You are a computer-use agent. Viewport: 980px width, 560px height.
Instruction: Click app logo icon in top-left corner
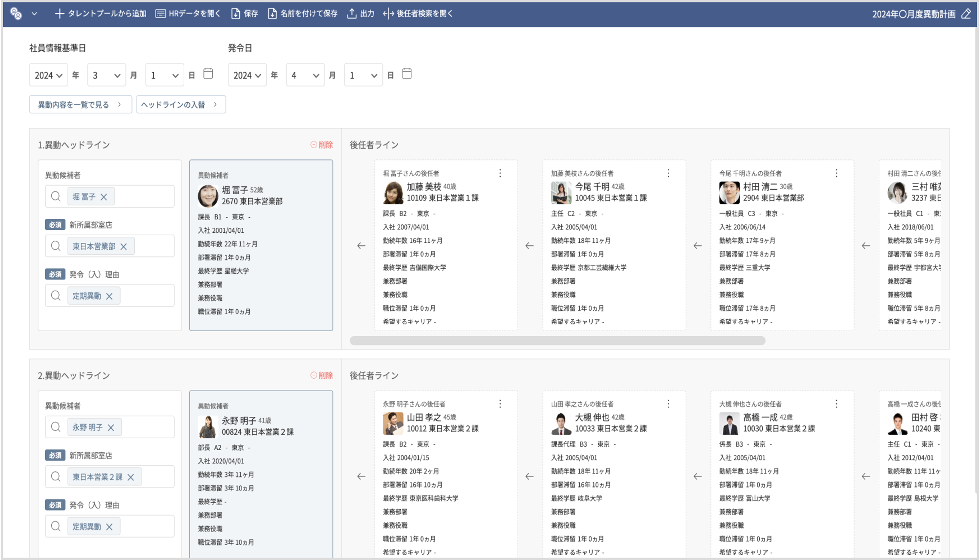16,14
